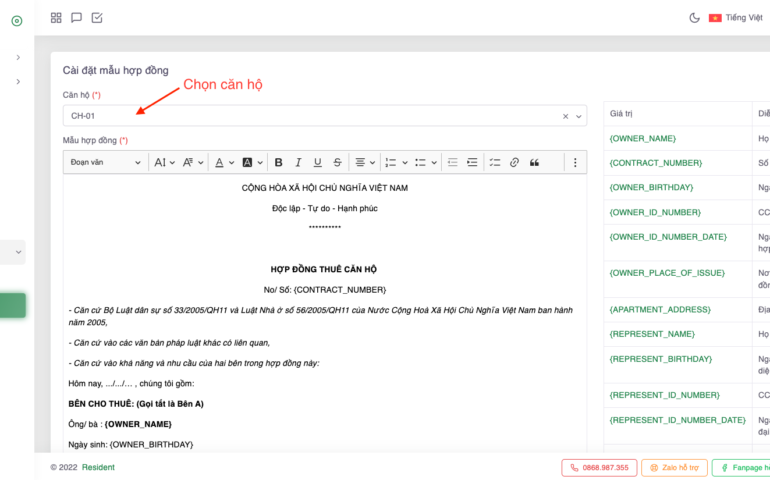Open the 'Đoạn văn' paragraph style dropdown

[x=105, y=162]
